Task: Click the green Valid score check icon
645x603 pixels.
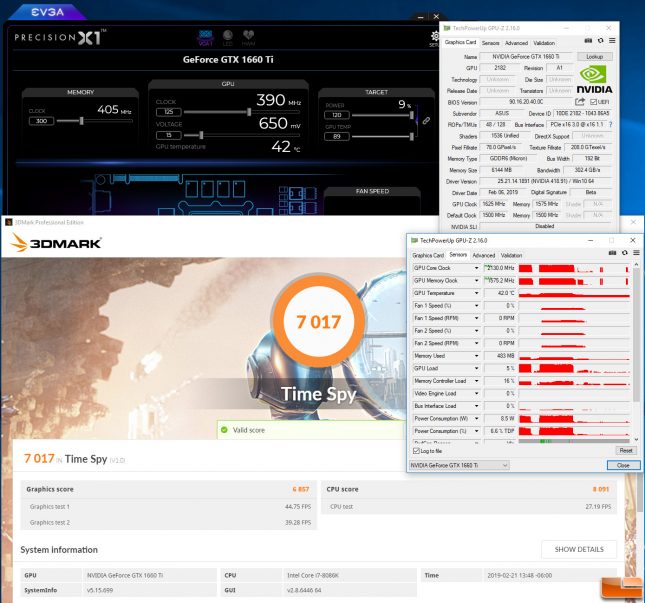Action: coord(224,430)
